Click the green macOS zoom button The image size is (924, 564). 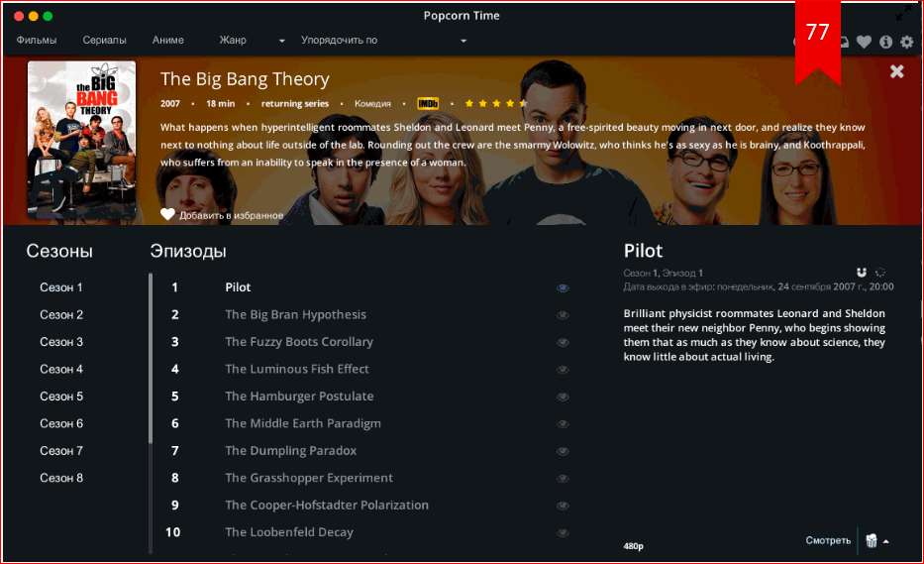[x=48, y=16]
